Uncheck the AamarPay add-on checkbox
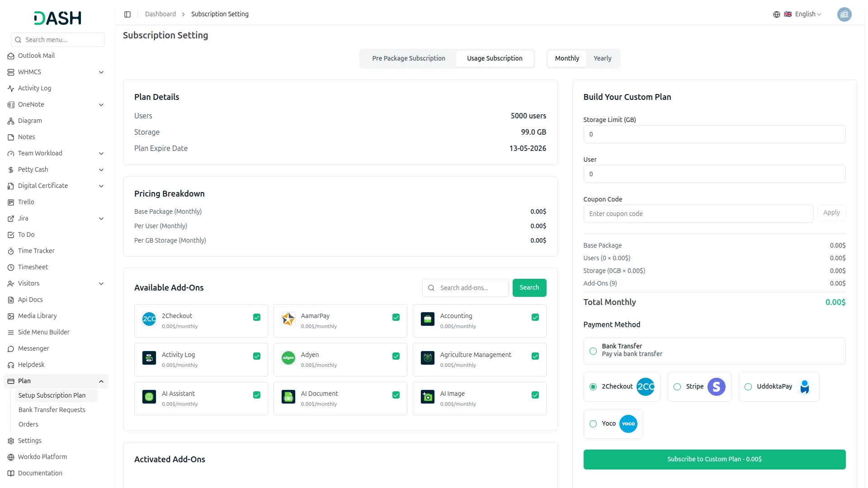The width and height of the screenshot is (868, 488). pos(396,317)
